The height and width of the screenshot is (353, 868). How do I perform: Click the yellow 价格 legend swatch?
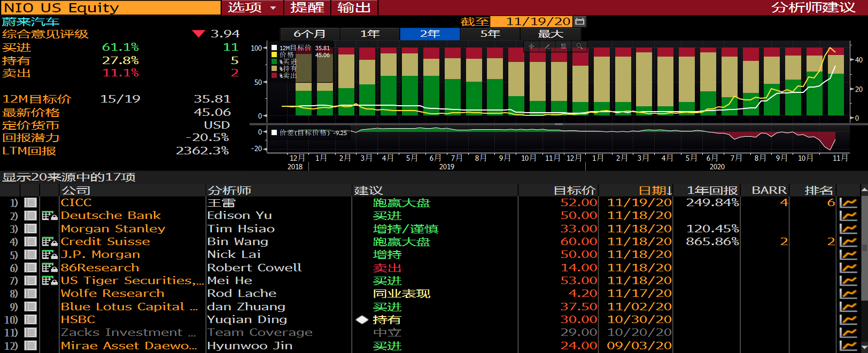point(274,55)
